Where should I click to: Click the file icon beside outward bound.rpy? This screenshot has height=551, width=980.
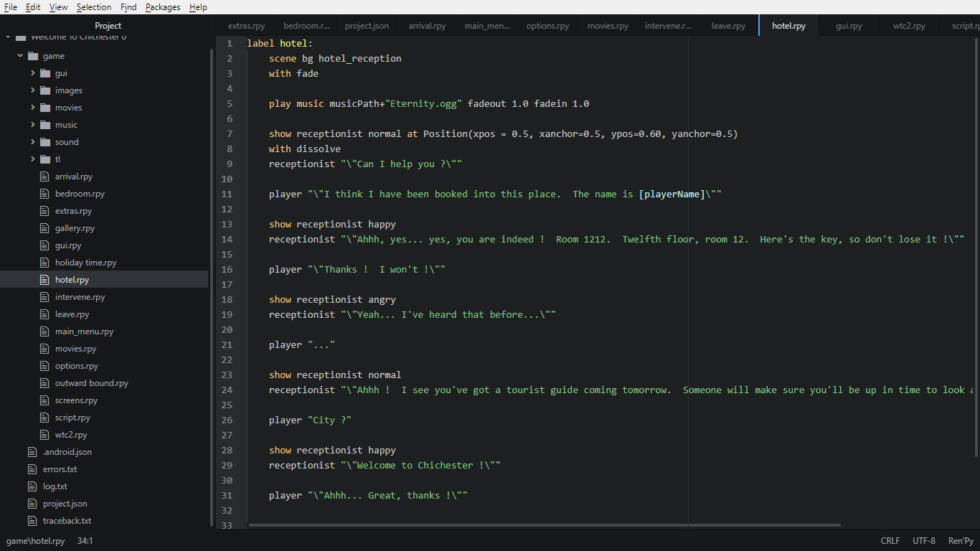tap(44, 382)
